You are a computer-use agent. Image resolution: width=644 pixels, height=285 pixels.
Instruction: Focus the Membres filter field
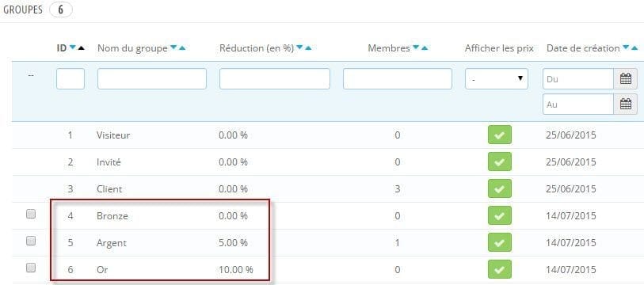tap(398, 79)
